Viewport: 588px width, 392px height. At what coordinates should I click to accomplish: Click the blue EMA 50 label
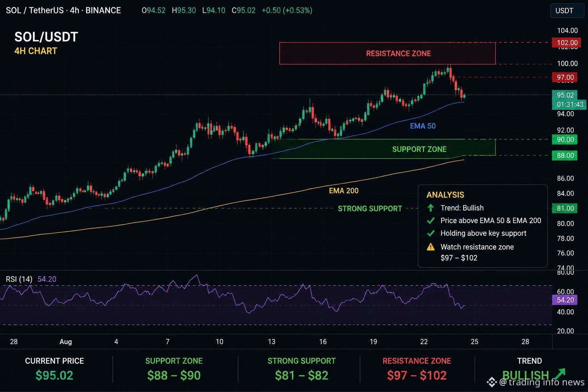click(x=423, y=126)
